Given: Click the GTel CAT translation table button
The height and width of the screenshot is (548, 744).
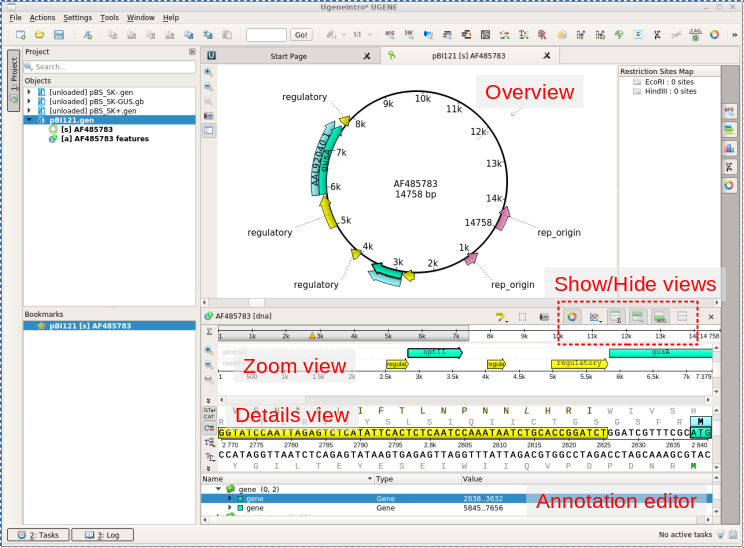Looking at the screenshot, I should (209, 413).
